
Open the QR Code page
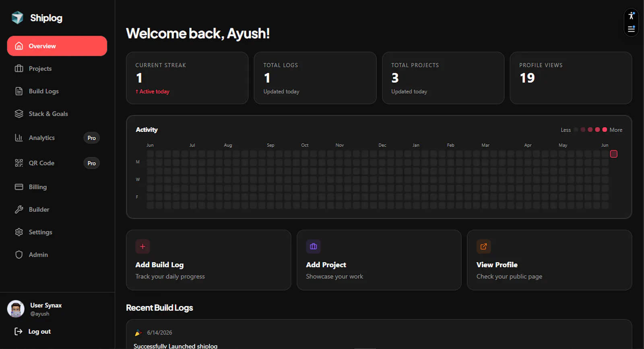pyautogui.click(x=57, y=163)
